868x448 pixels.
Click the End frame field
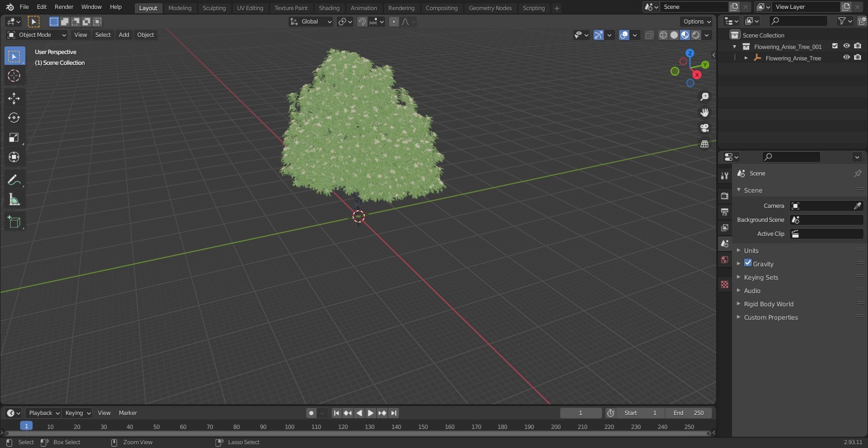point(689,413)
